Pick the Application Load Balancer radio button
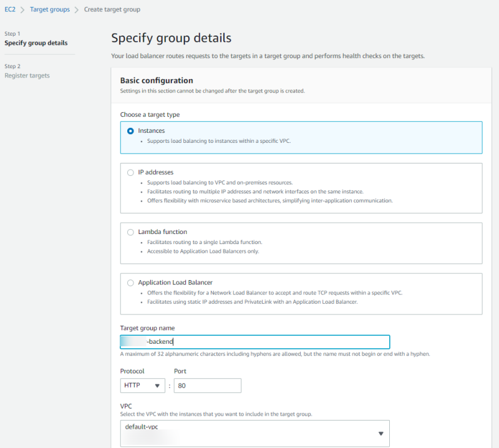Viewport: 499px width, 448px height. [130, 283]
